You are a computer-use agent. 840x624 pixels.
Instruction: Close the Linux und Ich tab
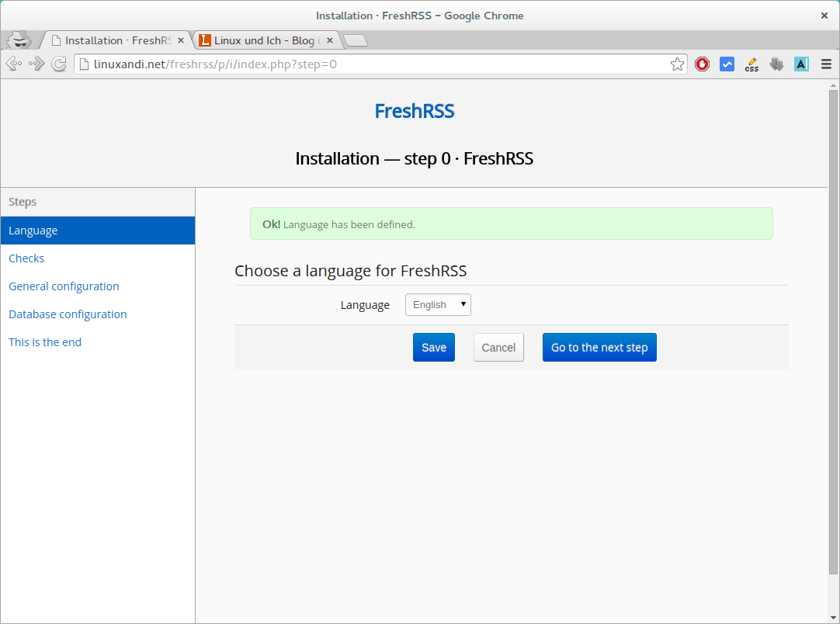(330, 40)
